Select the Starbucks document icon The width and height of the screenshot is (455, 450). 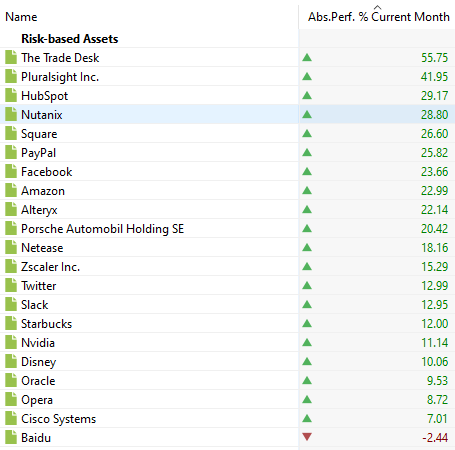coord(11,323)
